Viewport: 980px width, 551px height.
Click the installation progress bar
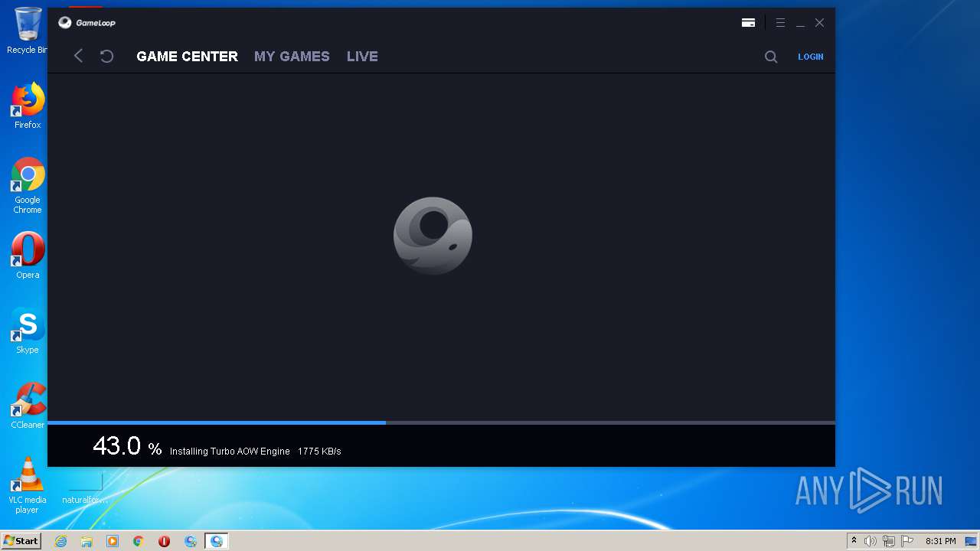[x=441, y=422]
